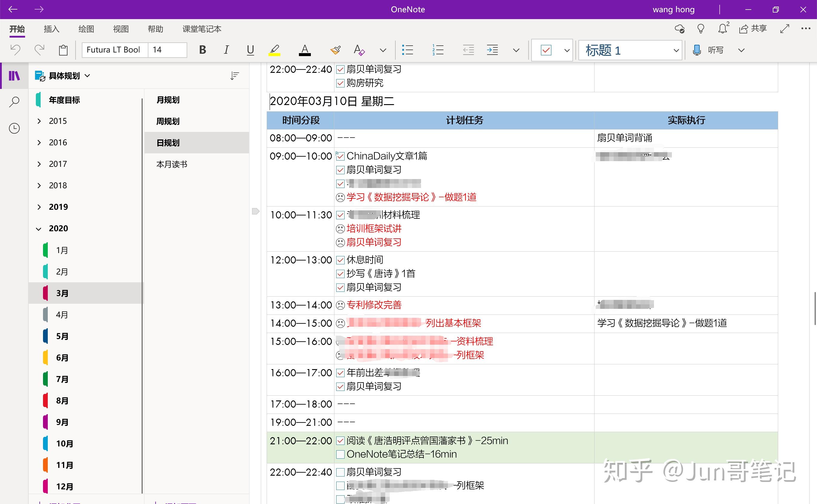Screen dimensions: 817x504
Task: Switch to the 插入 ribbon tab
Action: (x=51, y=29)
